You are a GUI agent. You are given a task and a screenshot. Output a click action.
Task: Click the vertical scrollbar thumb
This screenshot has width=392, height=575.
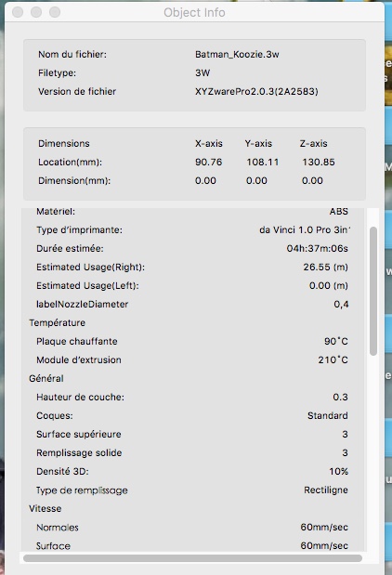point(373,291)
